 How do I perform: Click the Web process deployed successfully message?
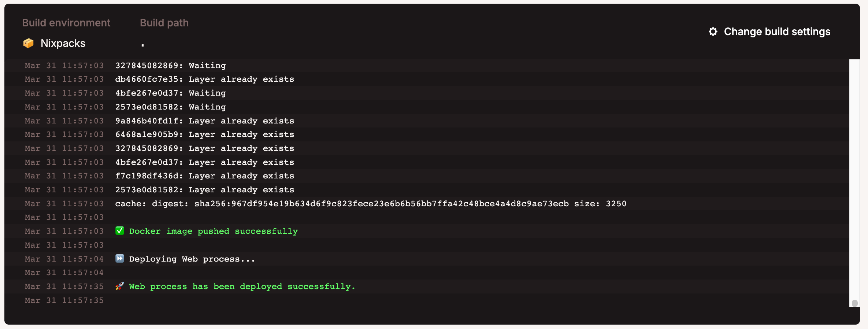coord(242,286)
